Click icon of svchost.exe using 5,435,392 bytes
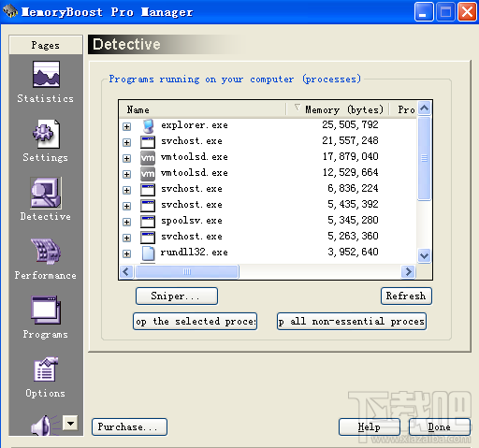The width and height of the screenshot is (479, 448). [x=148, y=206]
